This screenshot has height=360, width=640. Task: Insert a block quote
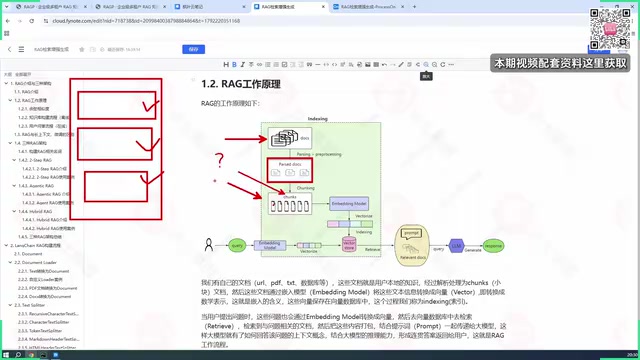click(x=309, y=64)
